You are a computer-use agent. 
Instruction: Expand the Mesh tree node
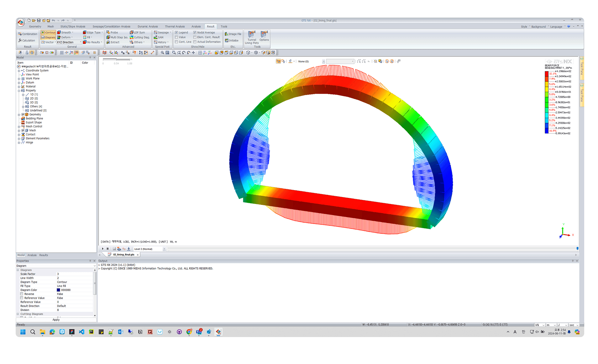19,131
